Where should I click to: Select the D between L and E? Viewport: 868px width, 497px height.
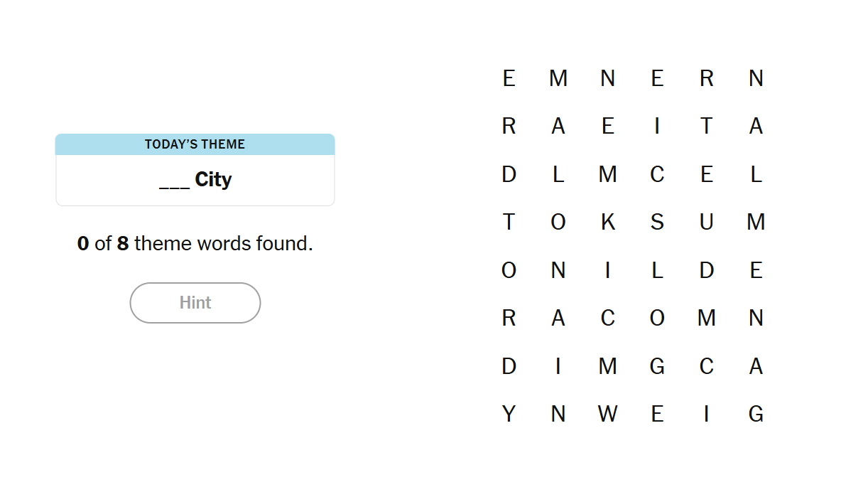point(706,270)
